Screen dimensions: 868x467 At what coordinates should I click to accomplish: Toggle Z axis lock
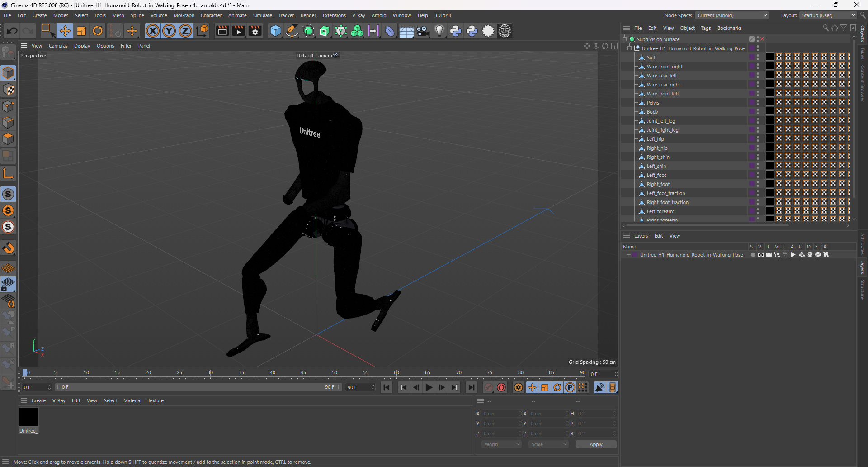click(185, 31)
